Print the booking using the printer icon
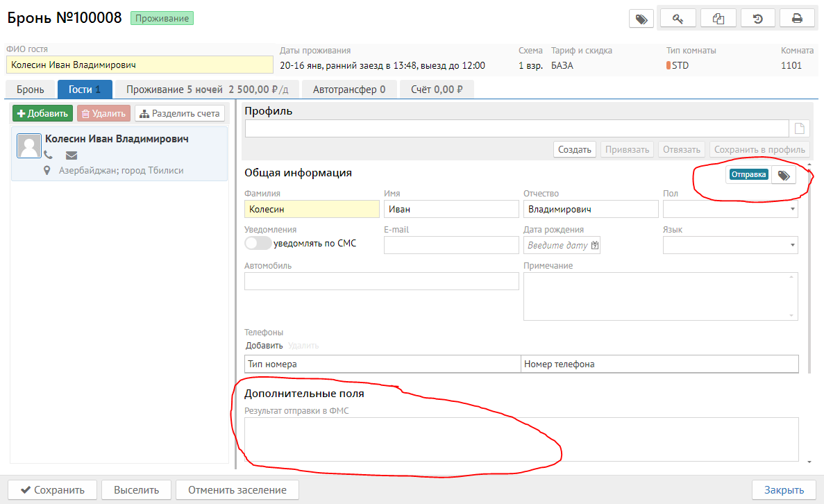This screenshot has height=504, width=824. click(x=797, y=19)
